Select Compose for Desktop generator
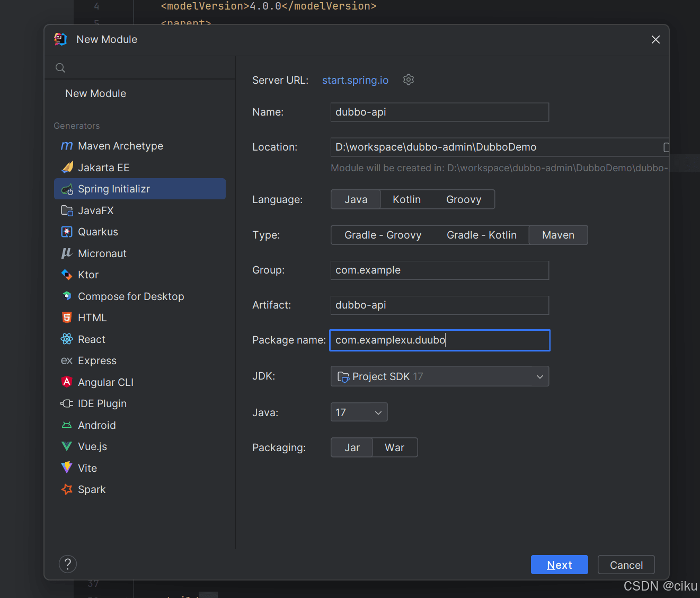Screen dimensions: 700x598 [140, 296]
